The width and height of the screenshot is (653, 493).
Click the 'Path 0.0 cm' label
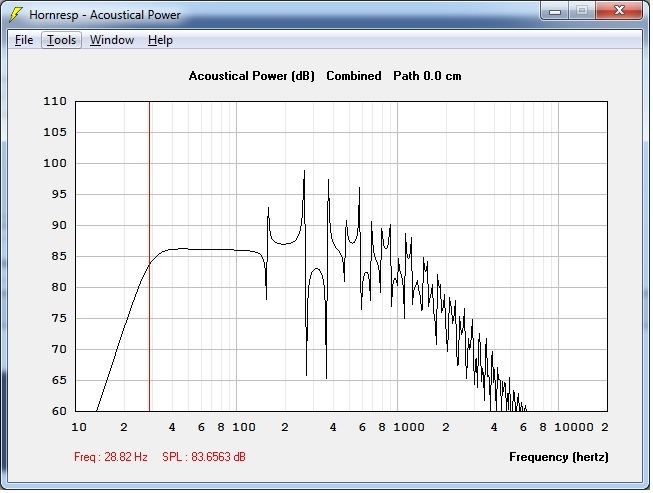pyautogui.click(x=427, y=76)
